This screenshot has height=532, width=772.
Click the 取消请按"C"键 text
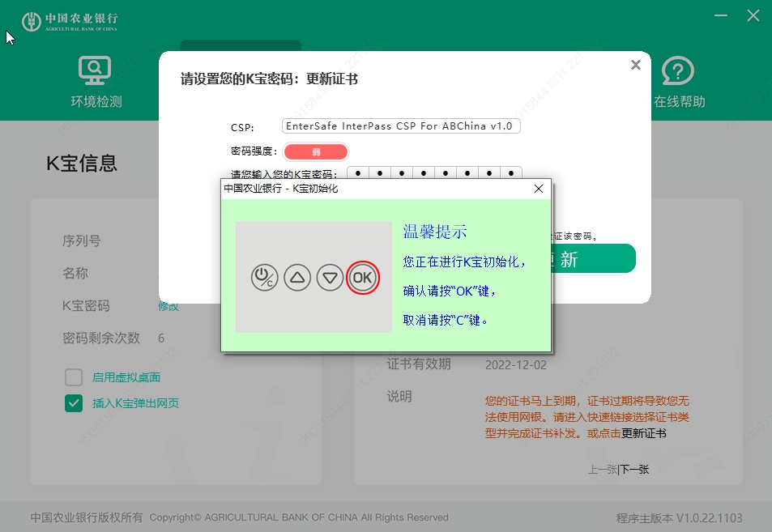(x=445, y=320)
